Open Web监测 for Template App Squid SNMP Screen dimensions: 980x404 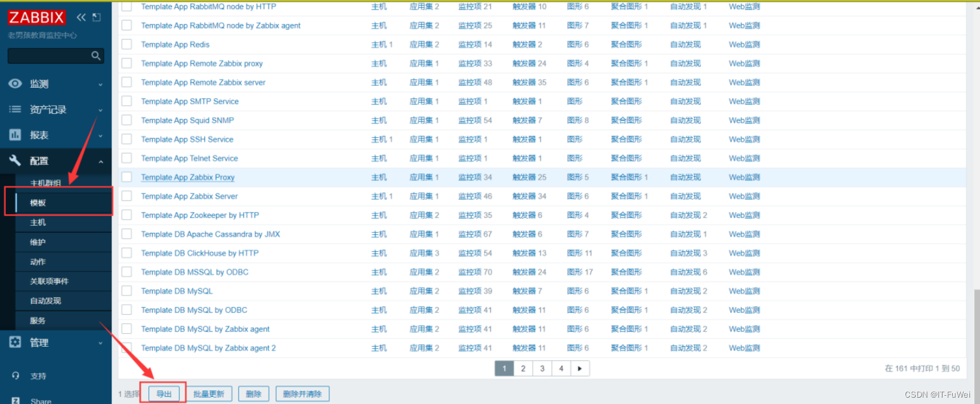745,120
